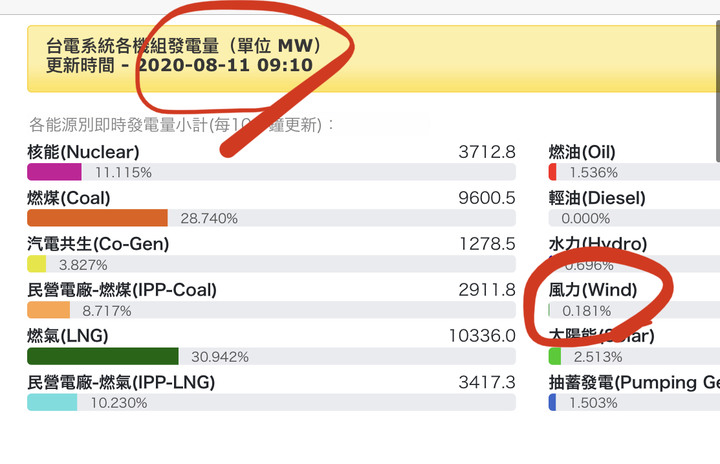720x464 pixels.
Task: Click the blue Pumping Gen bar indicator
Action: pyautogui.click(x=552, y=402)
